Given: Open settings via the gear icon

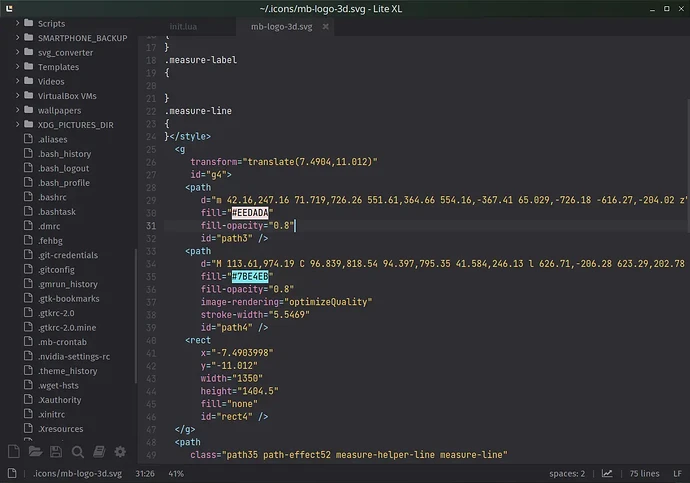Looking at the screenshot, I should pyautogui.click(x=121, y=452).
